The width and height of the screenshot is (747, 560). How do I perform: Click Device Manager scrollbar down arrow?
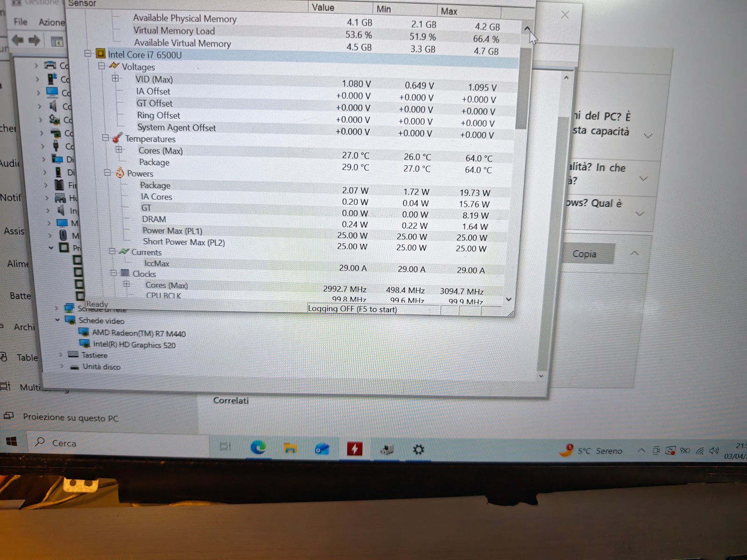pyautogui.click(x=542, y=376)
